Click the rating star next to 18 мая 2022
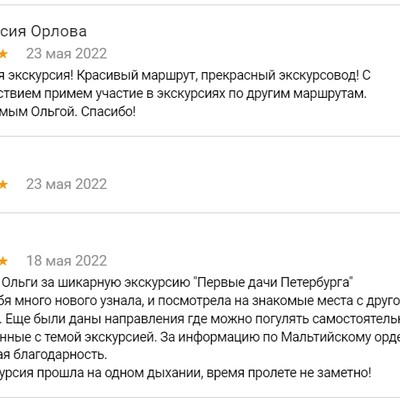400x400 pixels. (x=3, y=261)
